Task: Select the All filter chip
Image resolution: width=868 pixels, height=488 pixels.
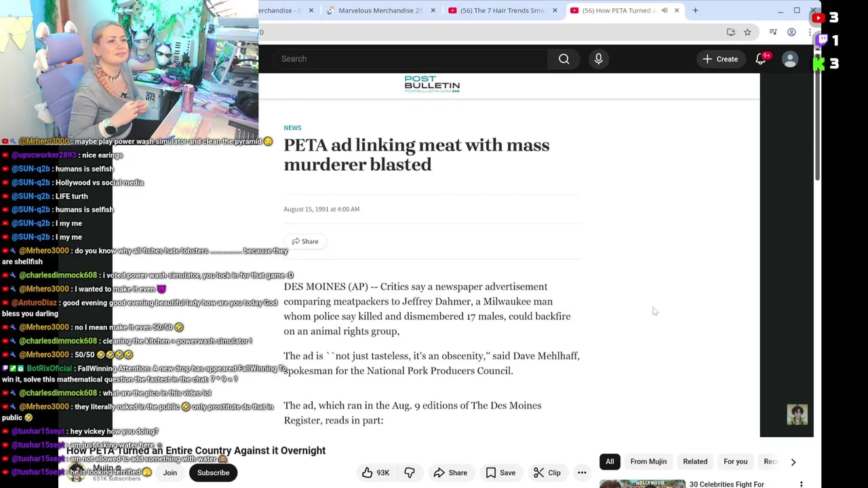Action: coord(610,462)
